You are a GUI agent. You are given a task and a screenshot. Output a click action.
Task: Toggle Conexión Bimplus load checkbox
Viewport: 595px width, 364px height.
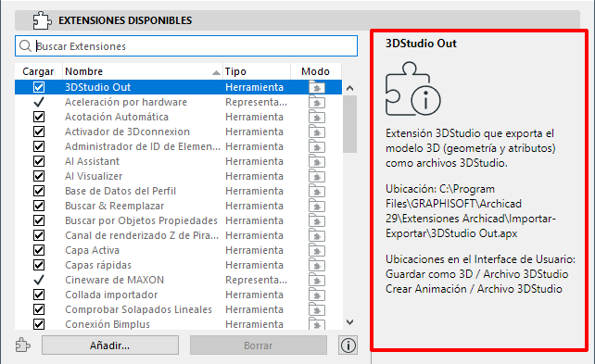coord(39,324)
